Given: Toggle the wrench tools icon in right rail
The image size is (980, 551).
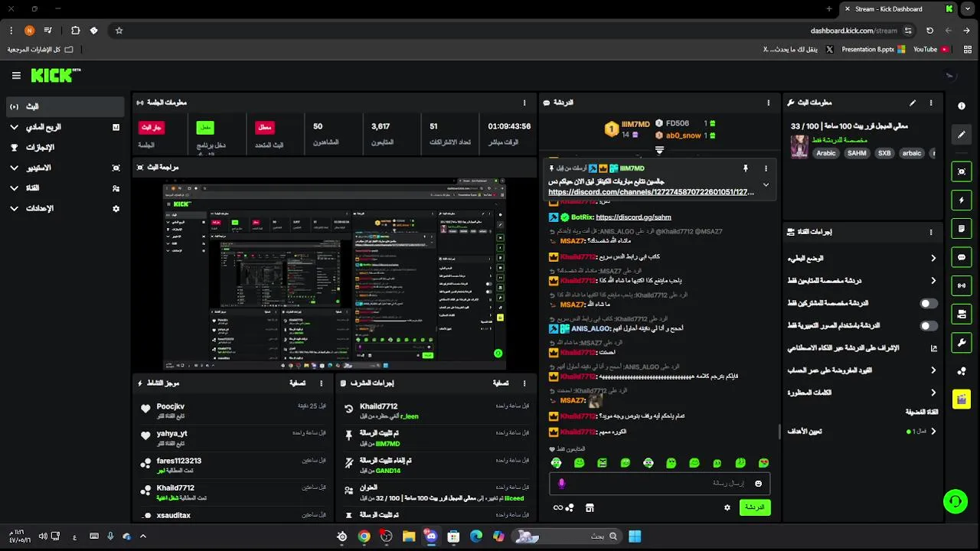Looking at the screenshot, I should (962, 342).
